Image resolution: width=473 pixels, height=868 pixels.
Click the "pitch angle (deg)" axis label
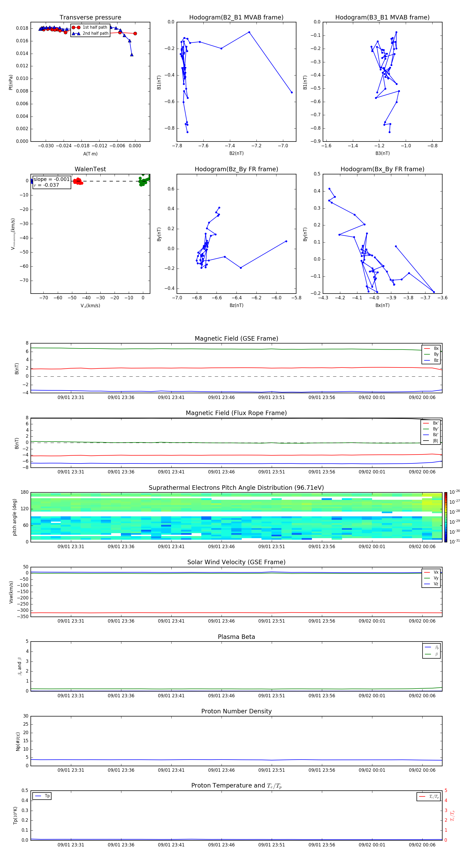[14, 517]
